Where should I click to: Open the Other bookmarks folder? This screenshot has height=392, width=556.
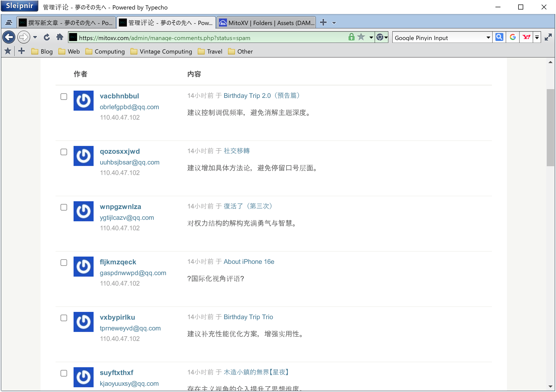point(240,51)
